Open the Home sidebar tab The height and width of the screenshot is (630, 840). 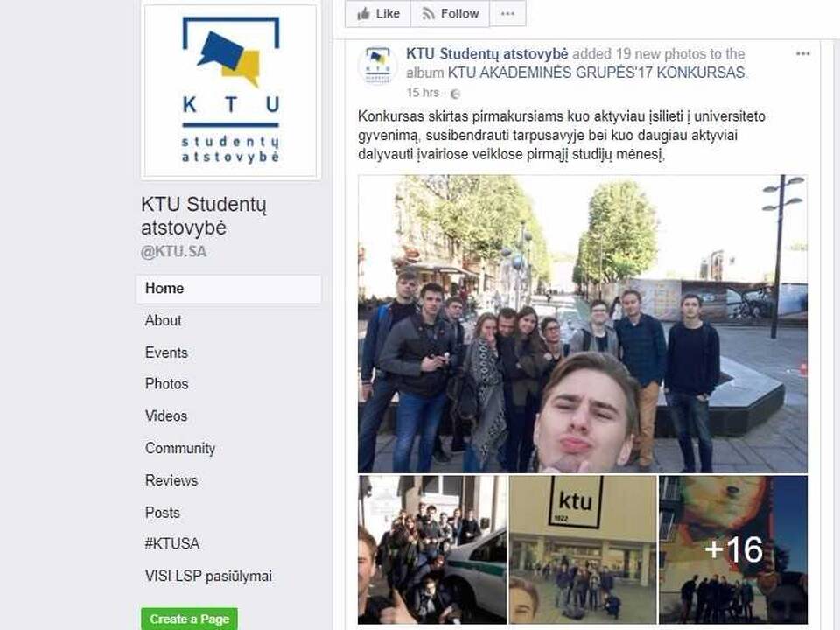coord(228,289)
